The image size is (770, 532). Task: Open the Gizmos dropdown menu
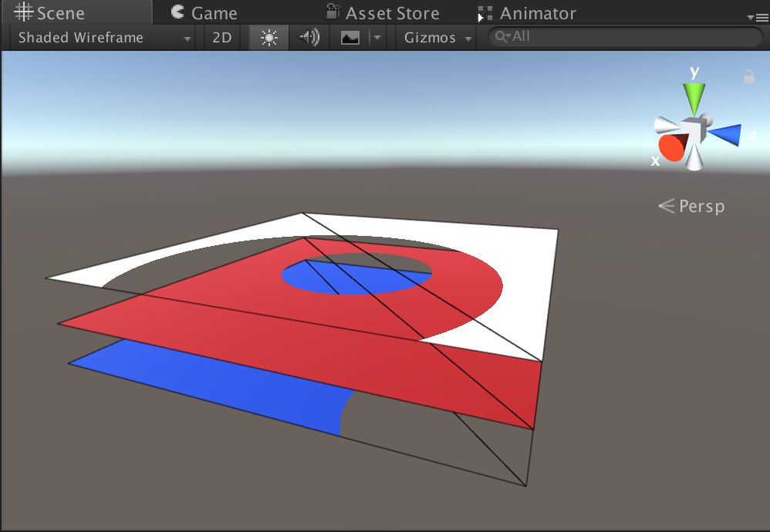436,37
